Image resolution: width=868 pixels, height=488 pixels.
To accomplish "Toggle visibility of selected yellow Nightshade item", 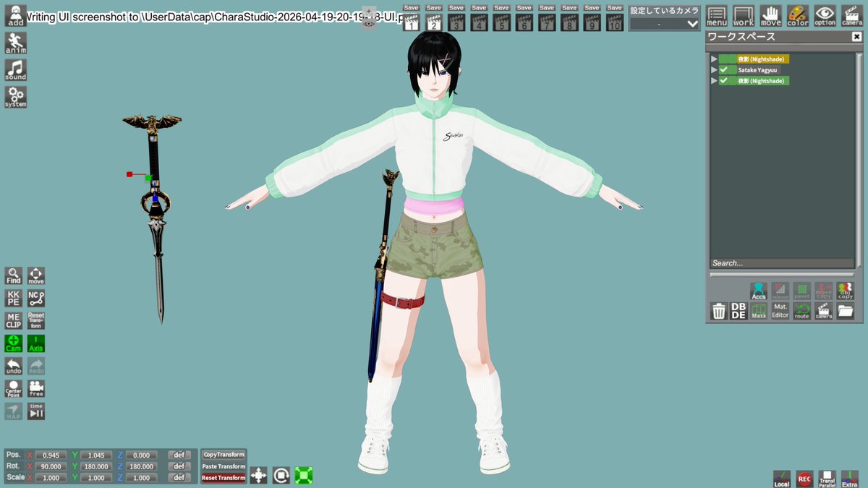I will [723, 59].
